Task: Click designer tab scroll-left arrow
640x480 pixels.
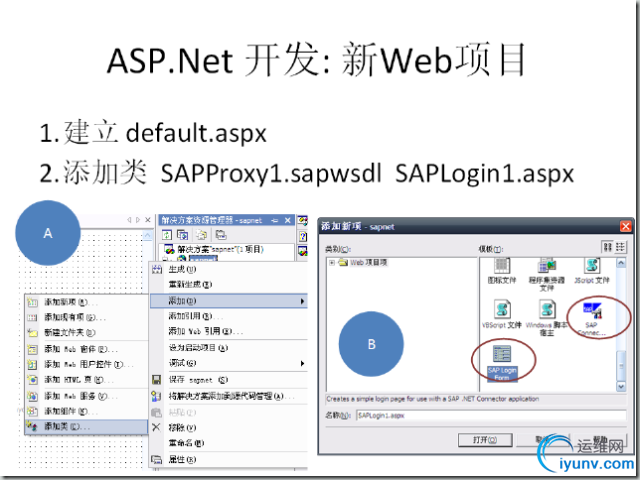Action: (129, 220)
